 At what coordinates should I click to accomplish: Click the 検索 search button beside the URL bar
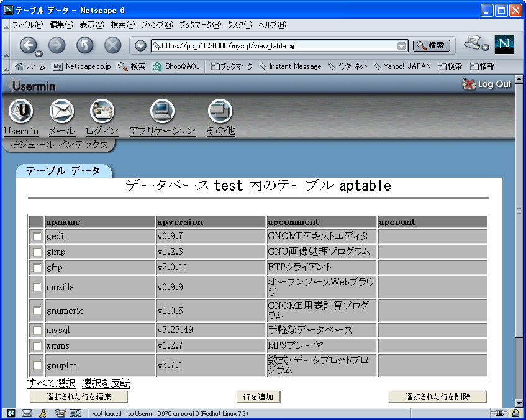[432, 45]
